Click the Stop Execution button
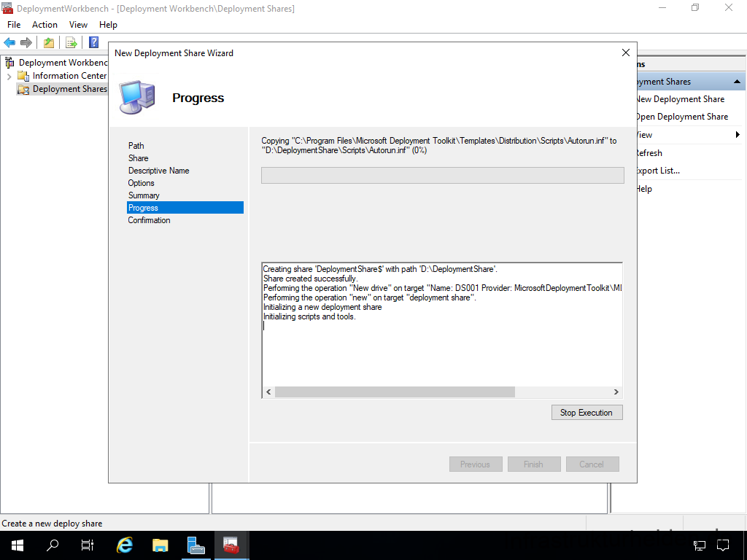Screen dimensions: 747x560 pyautogui.click(x=587, y=413)
